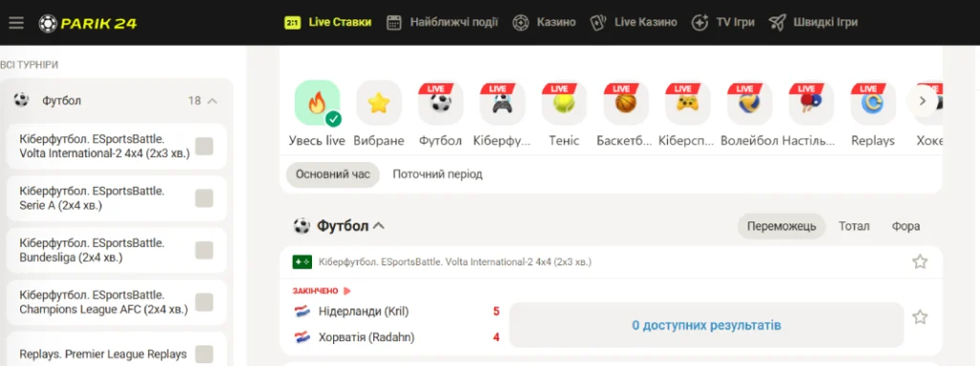Click the ВСІ ТУРНІРИ label
Image resolution: width=980 pixels, height=366 pixels.
point(30,65)
